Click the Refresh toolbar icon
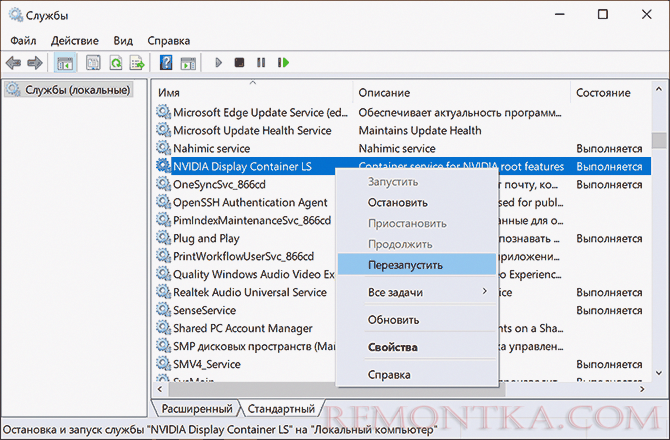The width and height of the screenshot is (670, 440). coord(114,62)
